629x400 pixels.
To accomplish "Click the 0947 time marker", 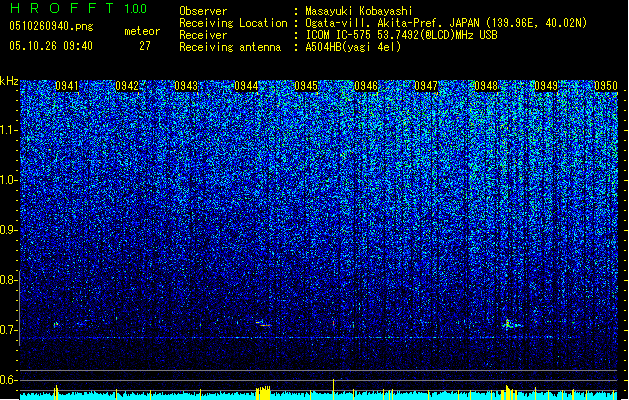I will click(426, 86).
